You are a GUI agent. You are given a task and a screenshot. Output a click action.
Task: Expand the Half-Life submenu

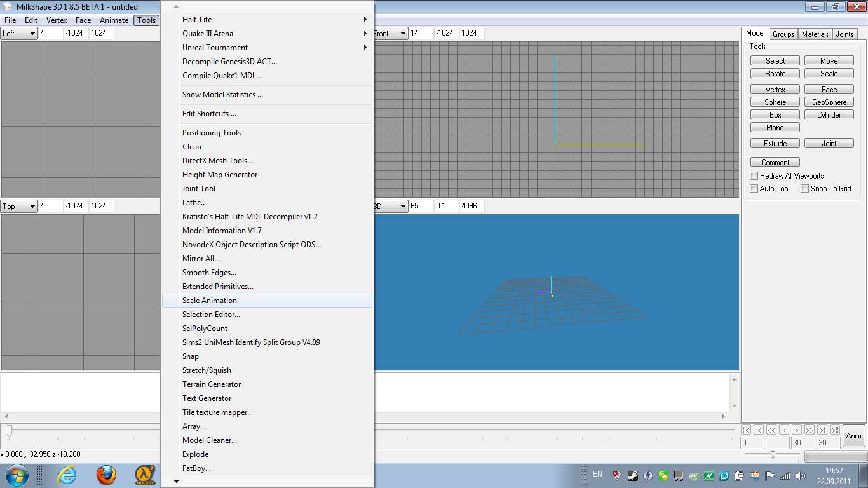tap(267, 20)
